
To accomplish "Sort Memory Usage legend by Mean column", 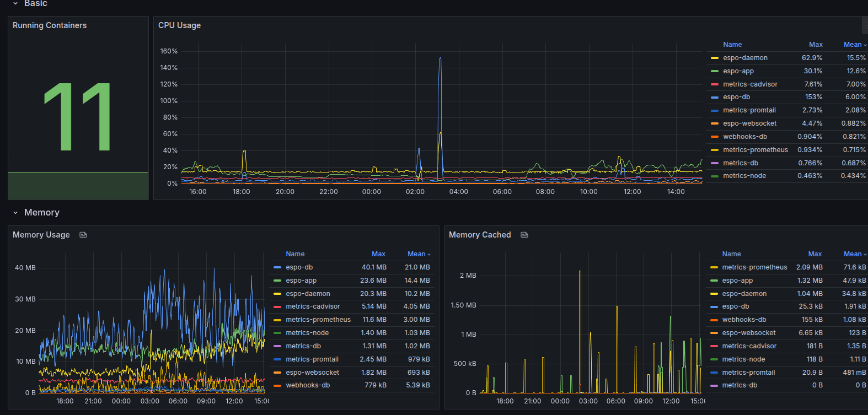I will point(416,254).
